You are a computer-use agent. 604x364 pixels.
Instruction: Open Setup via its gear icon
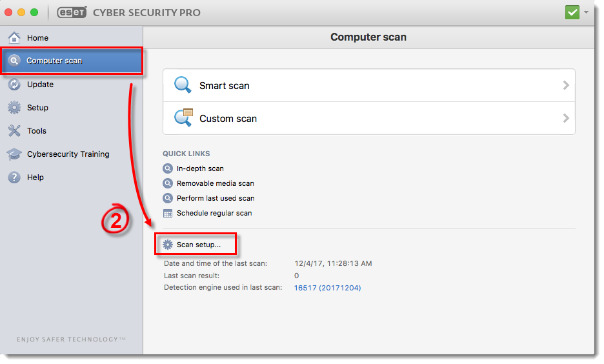[14, 108]
